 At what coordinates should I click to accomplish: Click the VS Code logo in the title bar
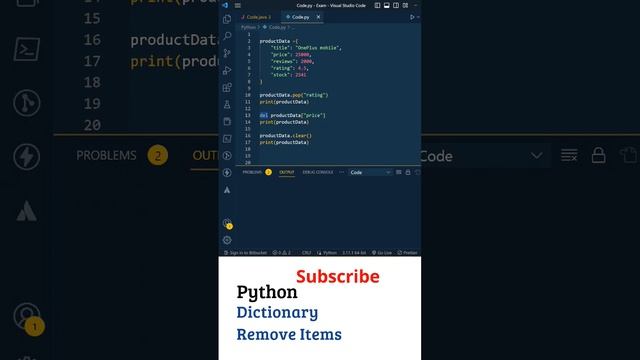pyautogui.click(x=225, y=5)
